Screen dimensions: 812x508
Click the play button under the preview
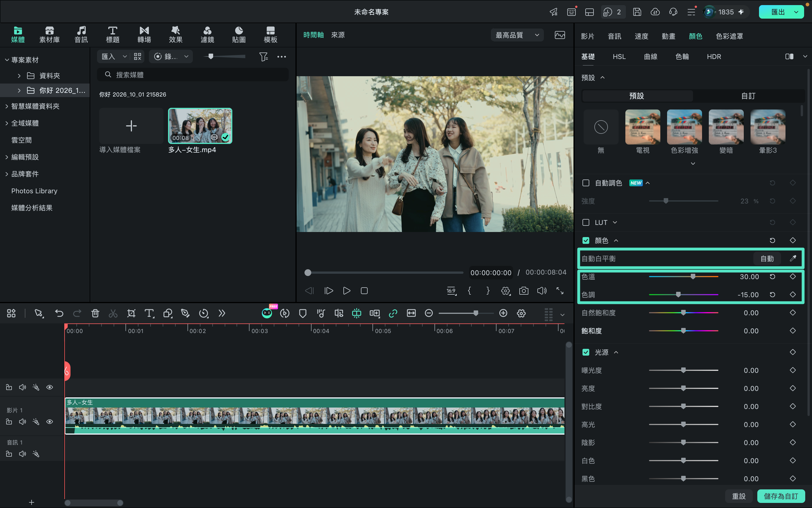pyautogui.click(x=347, y=291)
